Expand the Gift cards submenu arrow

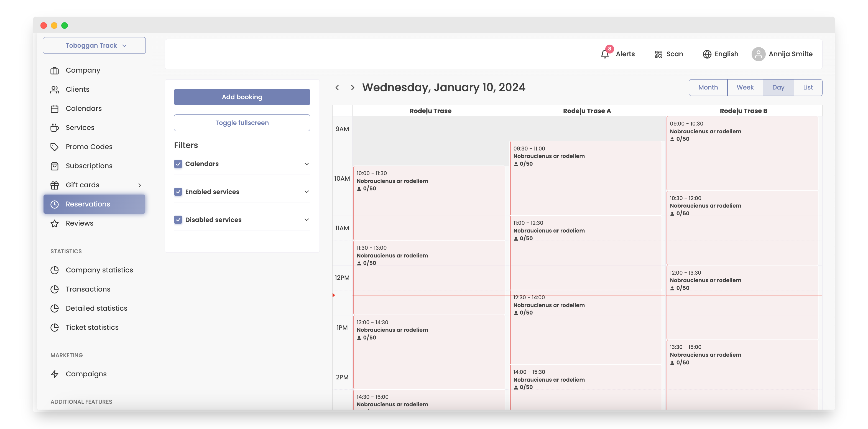click(139, 185)
